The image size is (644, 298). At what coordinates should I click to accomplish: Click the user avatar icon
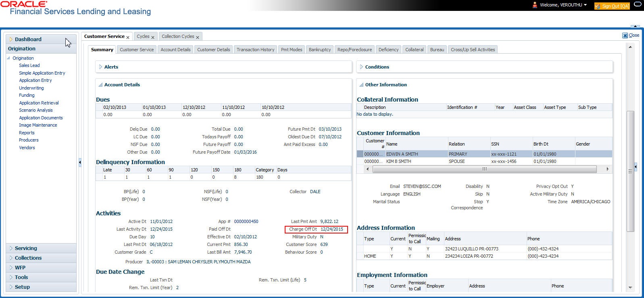535,5
